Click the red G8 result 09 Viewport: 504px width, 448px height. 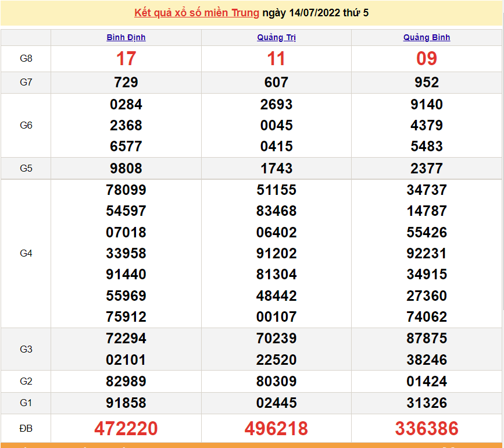[x=427, y=59]
